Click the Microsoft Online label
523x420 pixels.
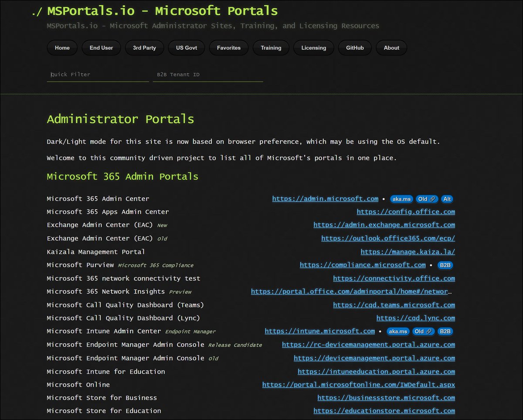[x=78, y=385]
